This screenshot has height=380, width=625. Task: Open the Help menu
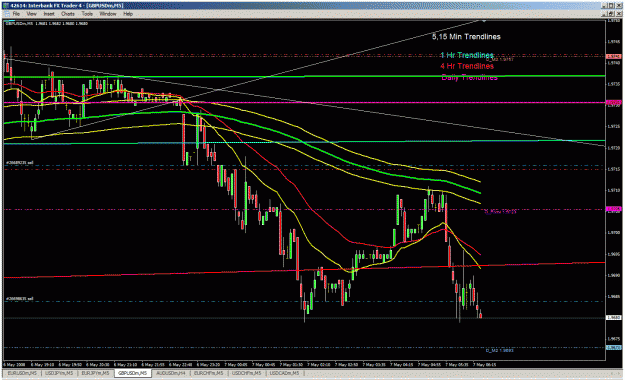128,14
